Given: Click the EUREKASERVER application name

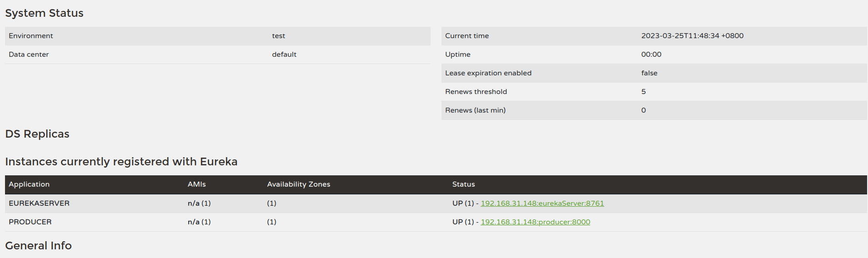Looking at the screenshot, I should pos(39,203).
